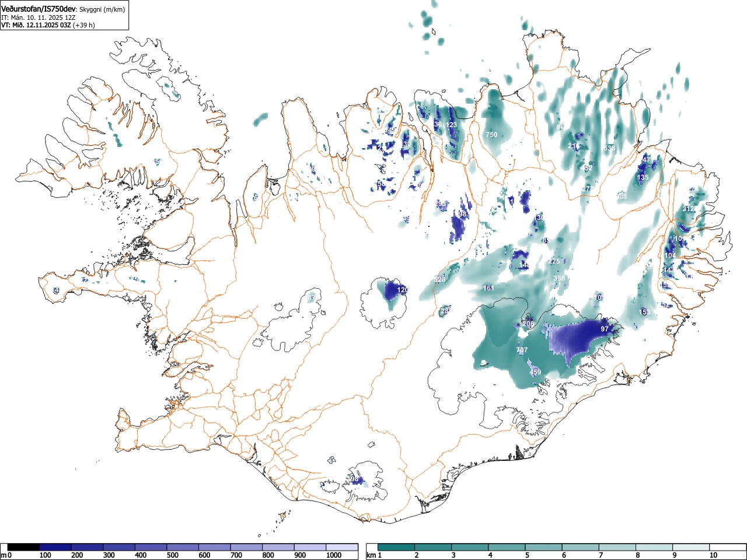Click the '10' tick on the km scale

click(713, 555)
